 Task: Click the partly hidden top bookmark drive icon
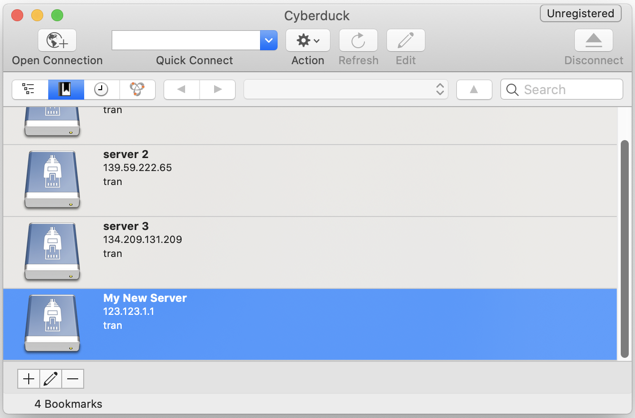coord(52,122)
